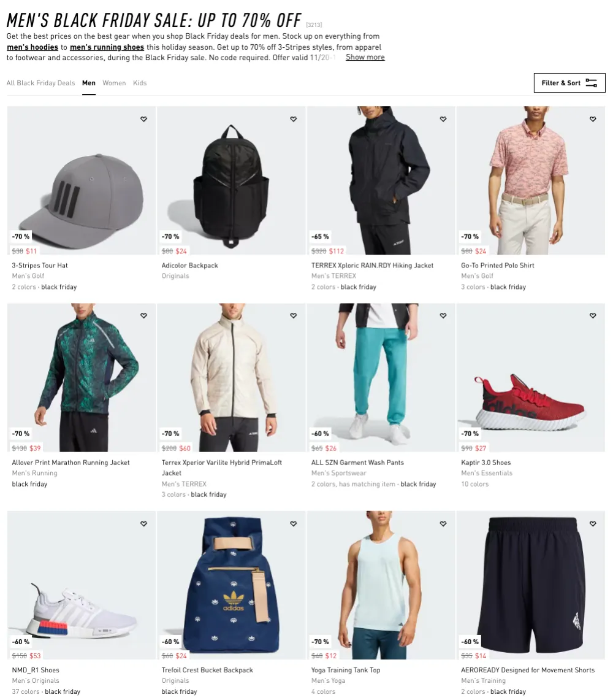Follow the men's running shoes link
This screenshot has height=700, width=613.
click(x=107, y=47)
